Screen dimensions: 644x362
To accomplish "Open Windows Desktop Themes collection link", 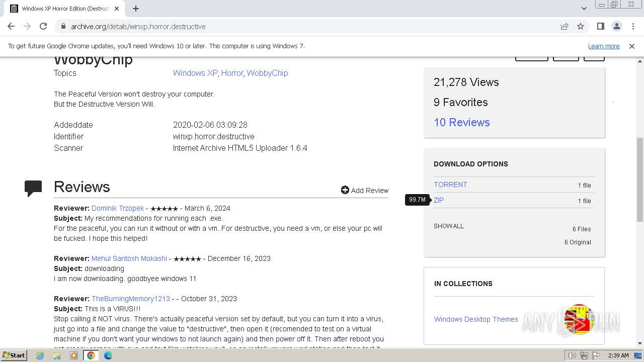I will pyautogui.click(x=476, y=319).
